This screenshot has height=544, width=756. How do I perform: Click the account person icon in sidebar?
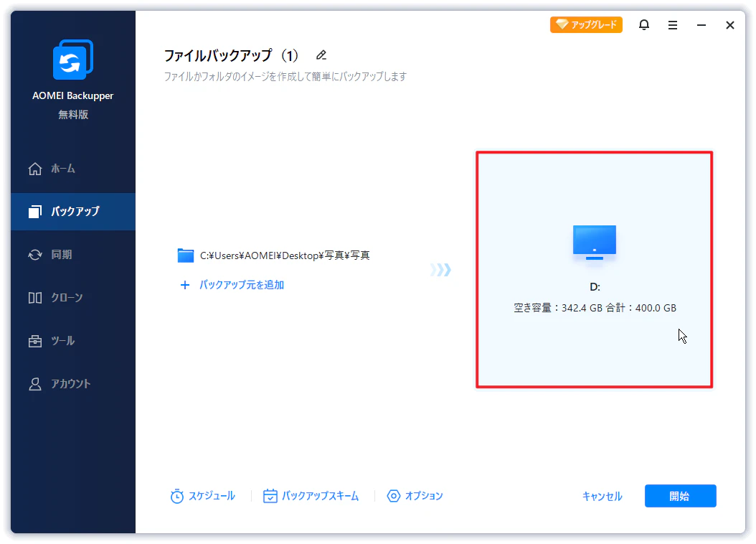click(35, 384)
